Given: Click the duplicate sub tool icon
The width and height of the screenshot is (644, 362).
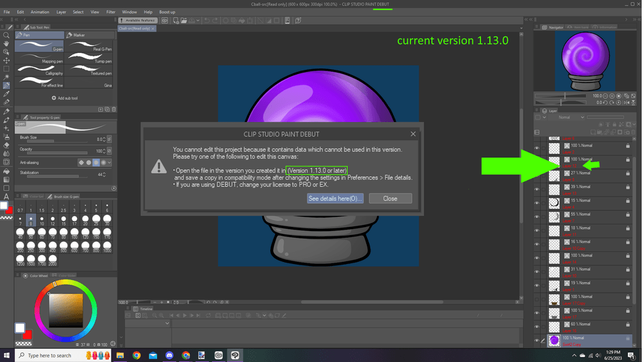Looking at the screenshot, I should (107, 109).
